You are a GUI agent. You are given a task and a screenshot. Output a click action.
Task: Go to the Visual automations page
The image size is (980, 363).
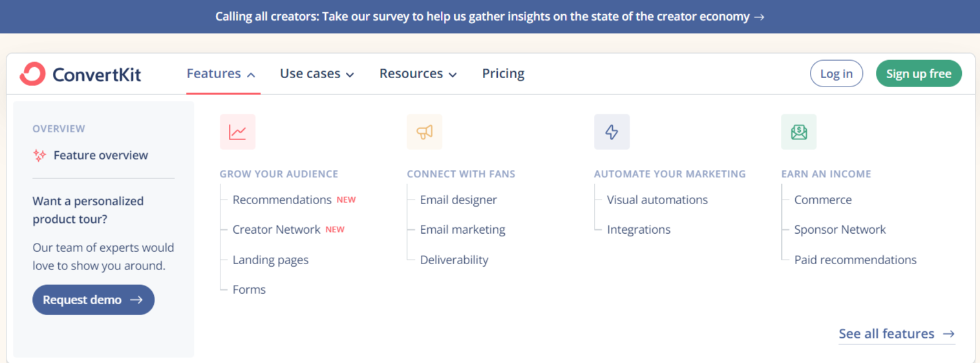657,200
